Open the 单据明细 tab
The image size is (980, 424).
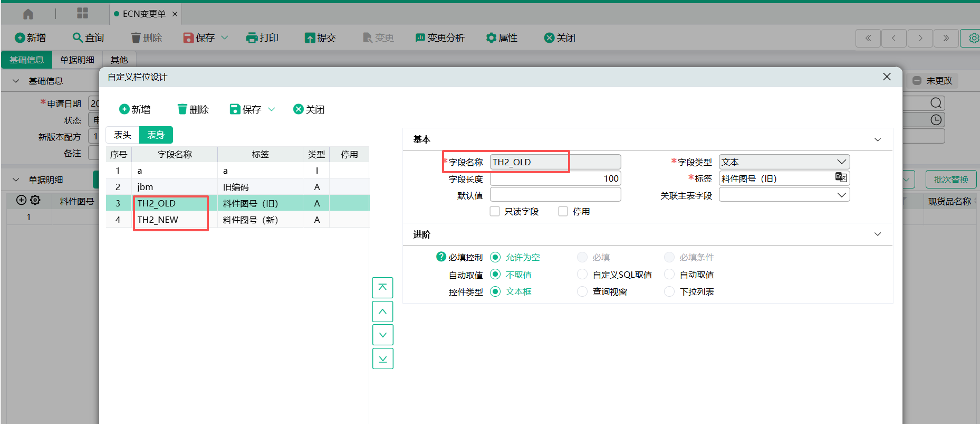tap(77, 60)
